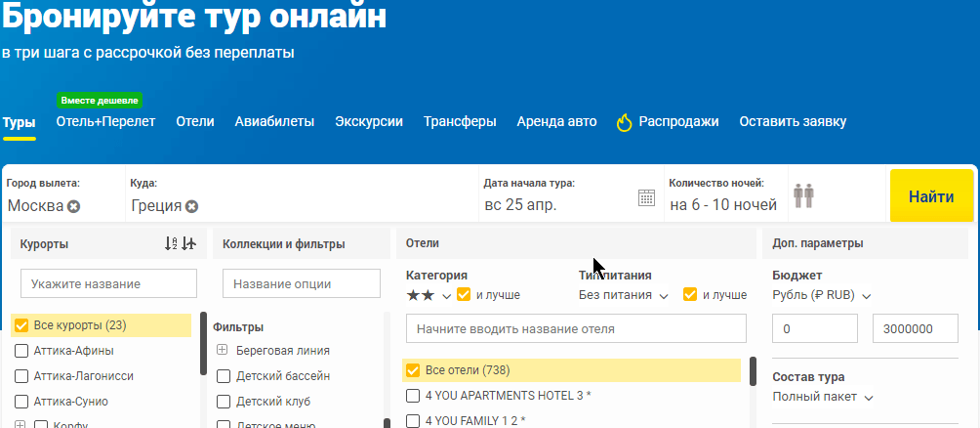Image resolution: width=980 pixels, height=428 pixels.
Task: Focus the resort name search field
Action: coord(108,283)
